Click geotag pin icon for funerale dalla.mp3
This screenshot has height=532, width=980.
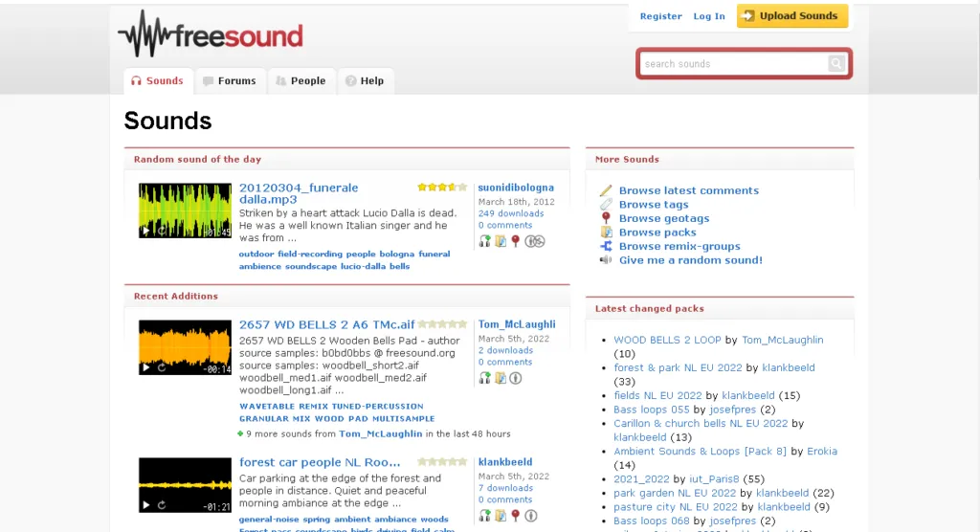click(515, 241)
